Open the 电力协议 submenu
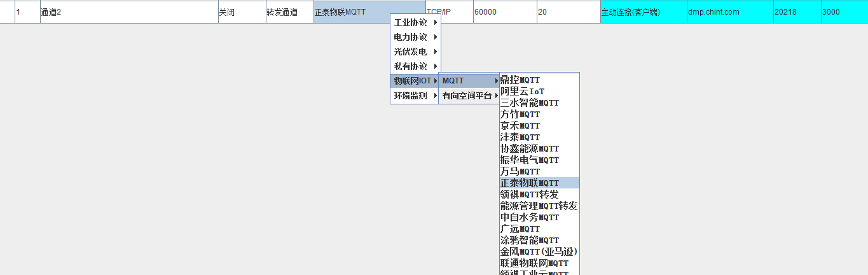This screenshot has height=275, width=868. click(415, 37)
